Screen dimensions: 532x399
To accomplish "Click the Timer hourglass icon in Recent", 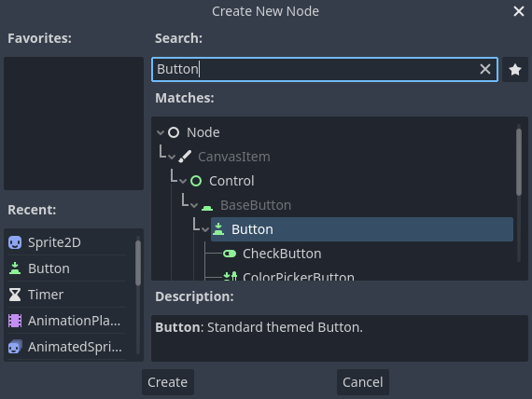I will coord(15,295).
